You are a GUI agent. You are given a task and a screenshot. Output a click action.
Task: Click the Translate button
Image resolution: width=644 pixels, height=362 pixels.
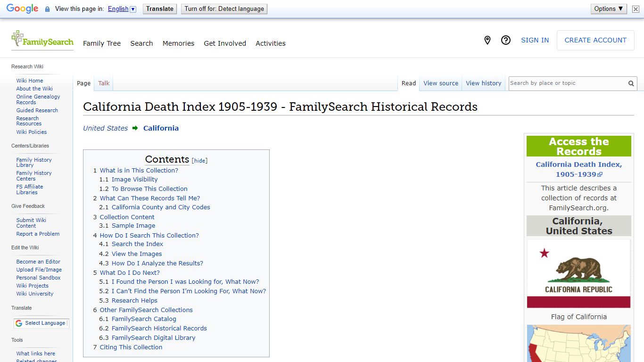[160, 9]
